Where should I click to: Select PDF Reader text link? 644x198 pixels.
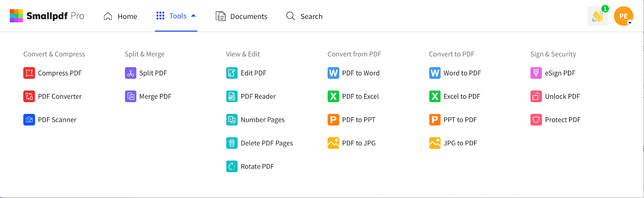pyautogui.click(x=258, y=96)
